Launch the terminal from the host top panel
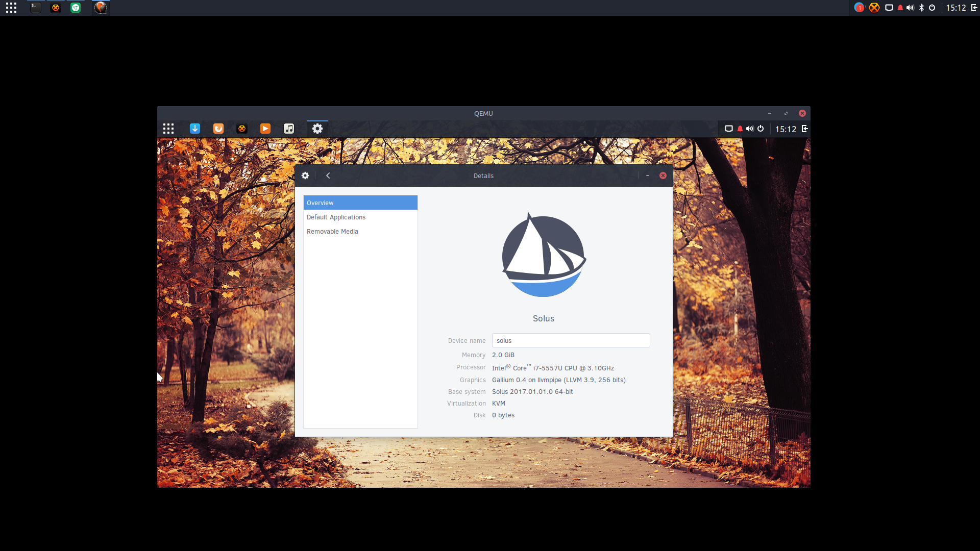The image size is (980, 551). (35, 8)
